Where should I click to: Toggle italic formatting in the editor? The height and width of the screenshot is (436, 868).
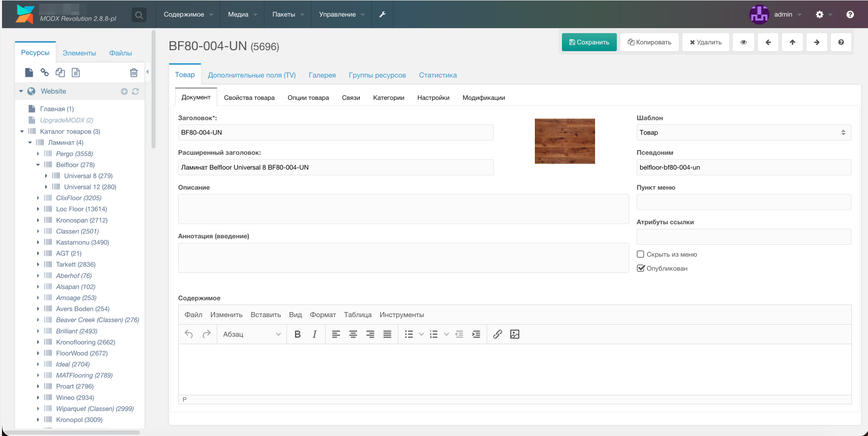pos(315,334)
